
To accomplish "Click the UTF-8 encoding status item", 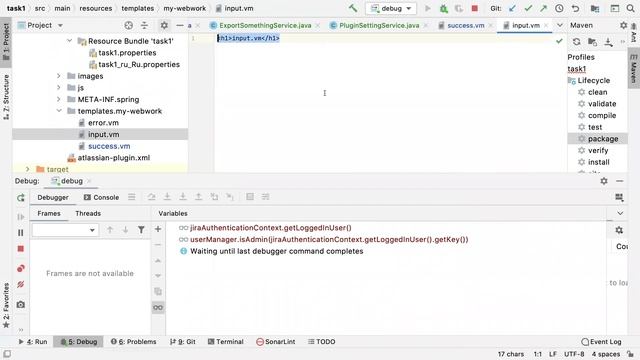I will [574, 354].
